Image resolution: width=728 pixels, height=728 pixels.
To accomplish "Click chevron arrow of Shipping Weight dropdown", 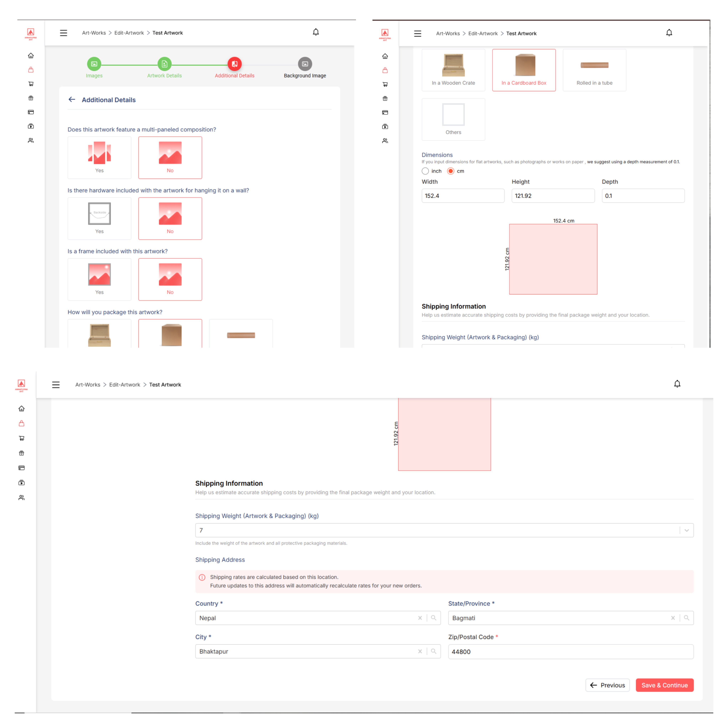I will tap(687, 530).
